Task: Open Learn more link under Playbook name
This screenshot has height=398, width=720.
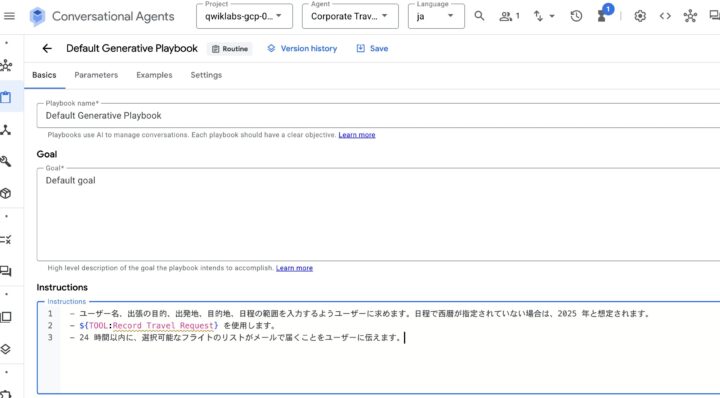Action: pyautogui.click(x=357, y=135)
